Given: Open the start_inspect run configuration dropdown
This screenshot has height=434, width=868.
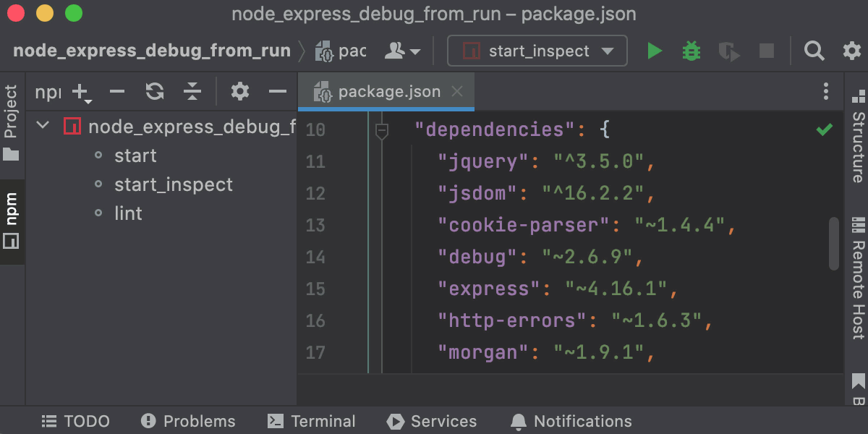Looking at the screenshot, I should pyautogui.click(x=537, y=51).
